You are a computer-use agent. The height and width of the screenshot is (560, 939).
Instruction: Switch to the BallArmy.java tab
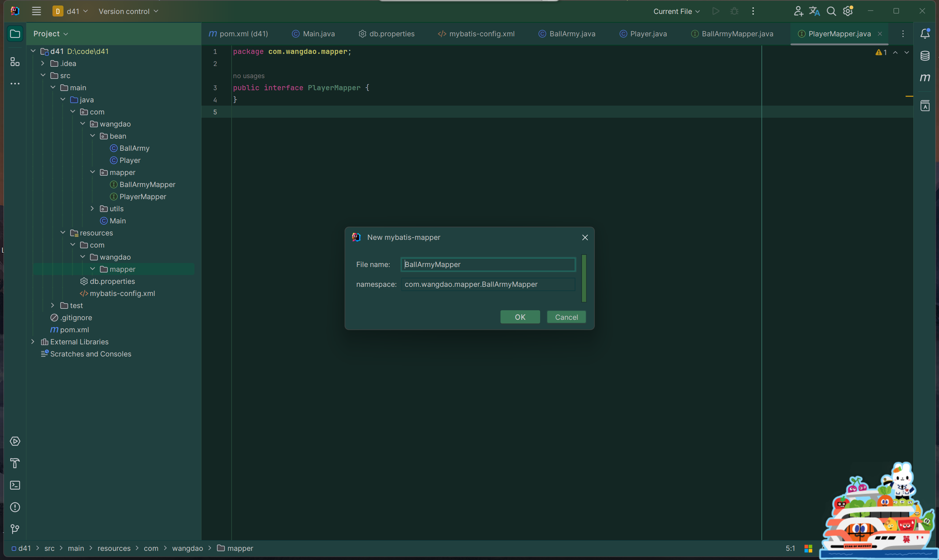[x=567, y=34]
